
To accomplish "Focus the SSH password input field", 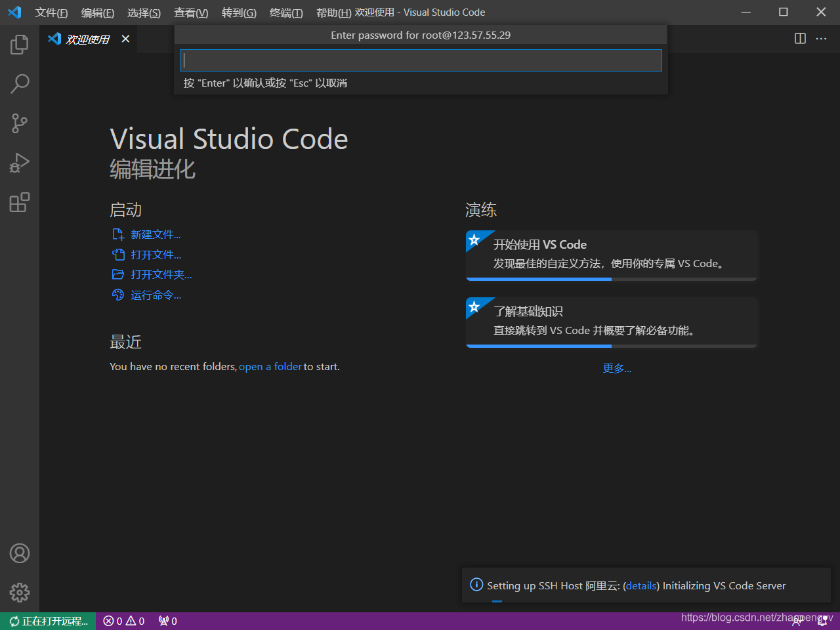I will coord(421,60).
